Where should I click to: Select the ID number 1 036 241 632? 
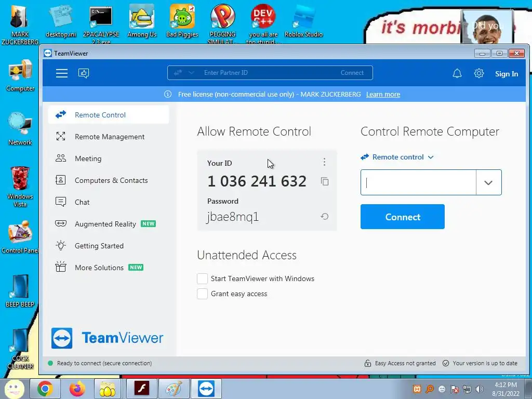coord(257,181)
